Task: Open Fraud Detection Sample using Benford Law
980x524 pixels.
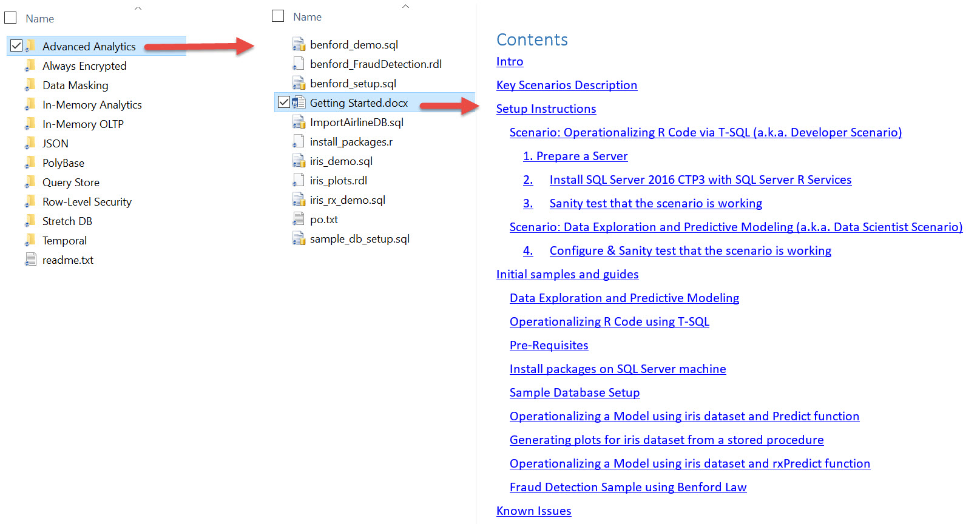Action: (628, 488)
